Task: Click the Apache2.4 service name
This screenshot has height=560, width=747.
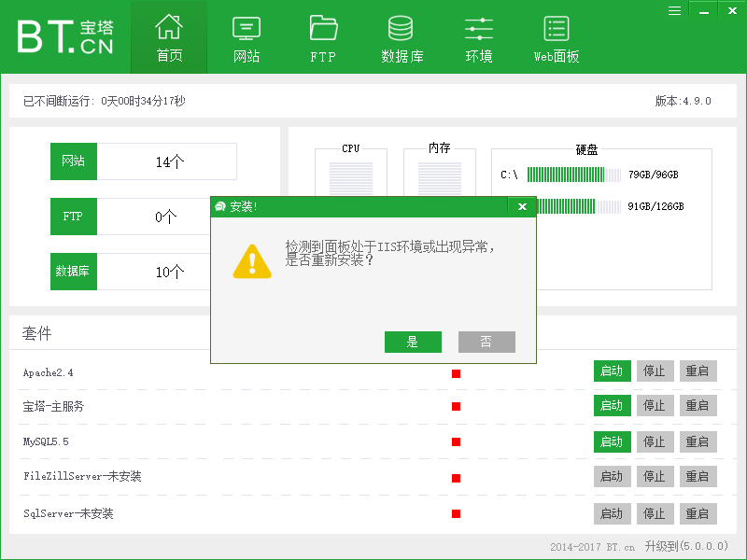Action: click(49, 372)
